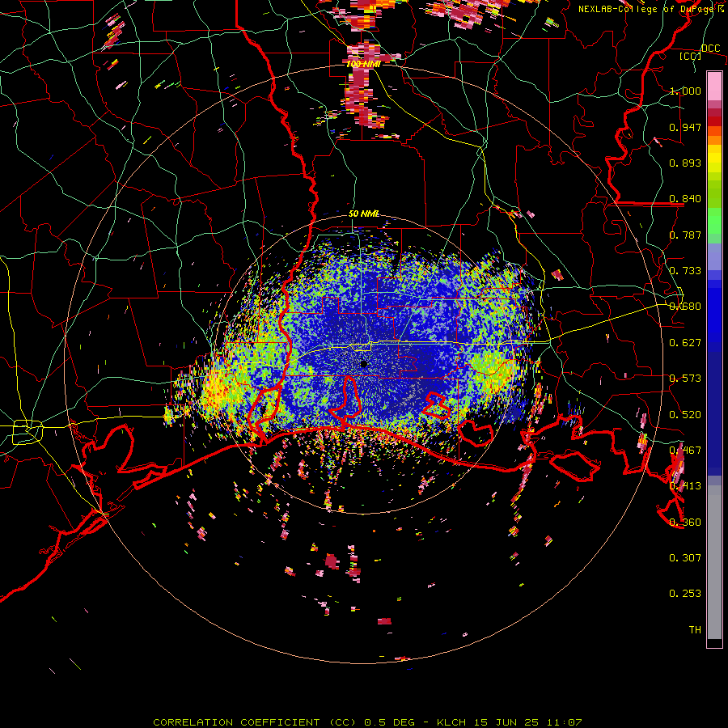Select the 0.467 legend value
728x728 pixels.
685,451
